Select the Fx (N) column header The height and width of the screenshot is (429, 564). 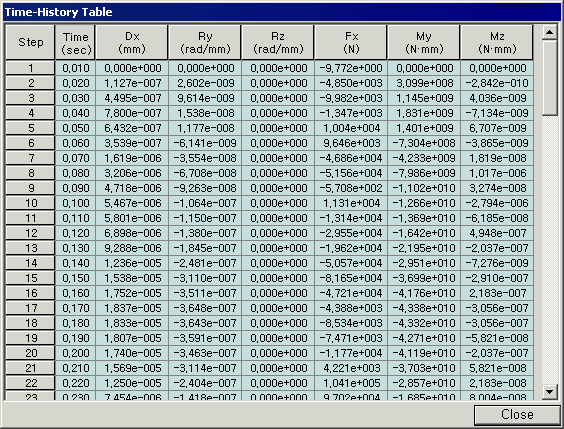click(x=351, y=42)
